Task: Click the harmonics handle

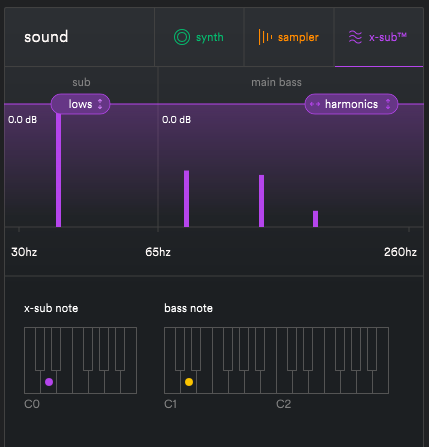Action: [x=351, y=104]
